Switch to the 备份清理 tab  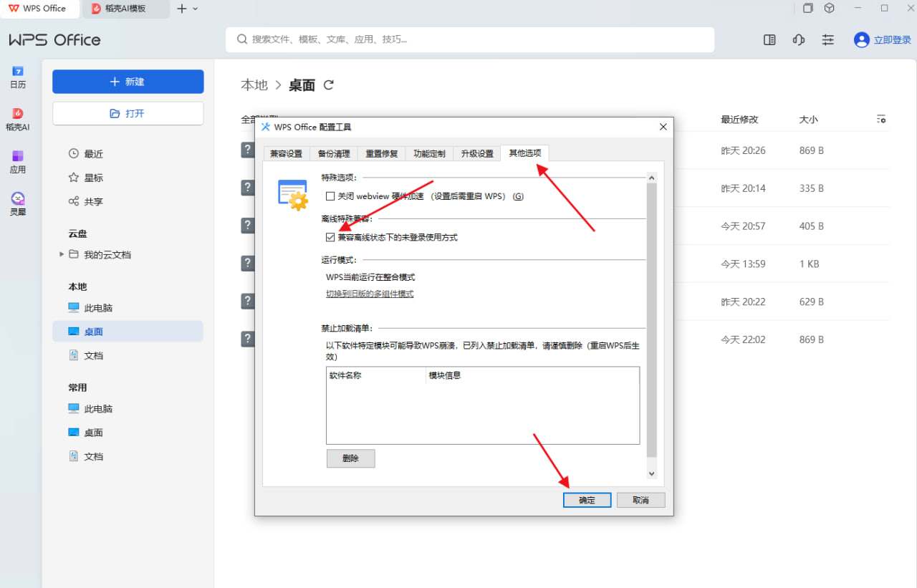(334, 153)
